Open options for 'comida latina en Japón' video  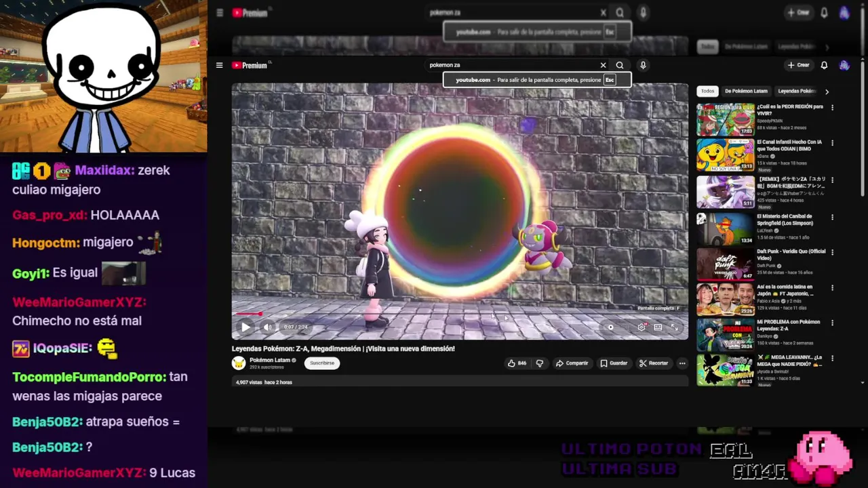pyautogui.click(x=832, y=287)
